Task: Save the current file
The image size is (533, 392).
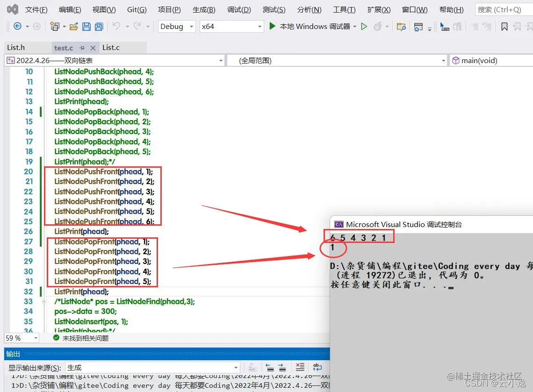Action: point(86,26)
